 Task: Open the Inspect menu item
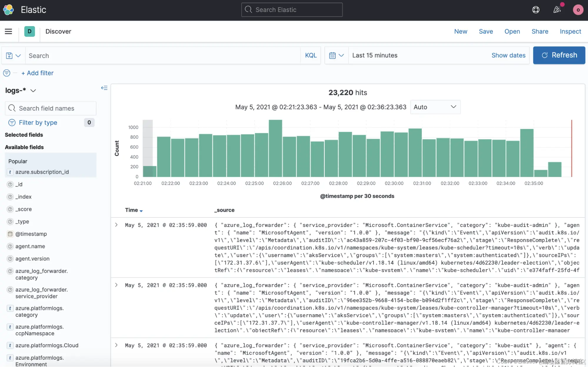pos(570,31)
